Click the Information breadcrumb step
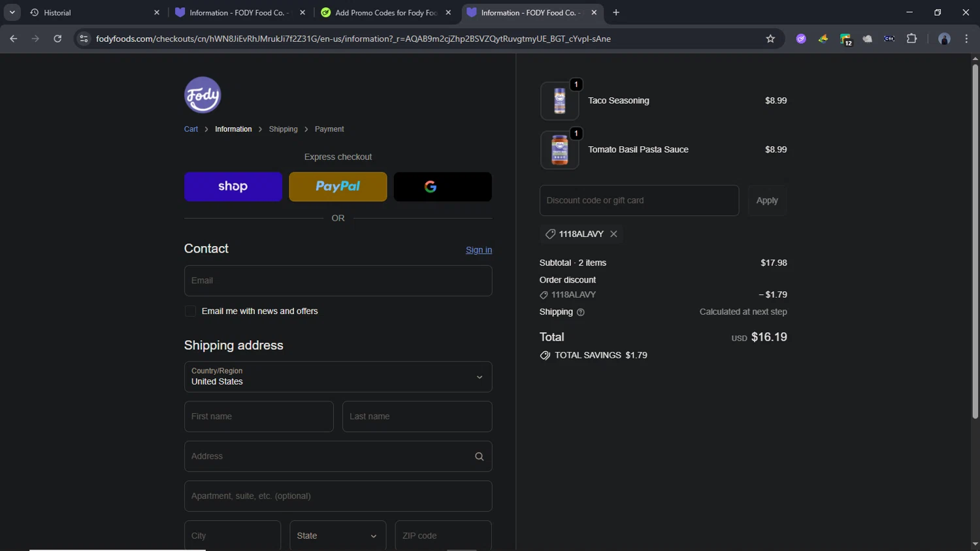Image resolution: width=980 pixels, height=551 pixels. coord(233,129)
